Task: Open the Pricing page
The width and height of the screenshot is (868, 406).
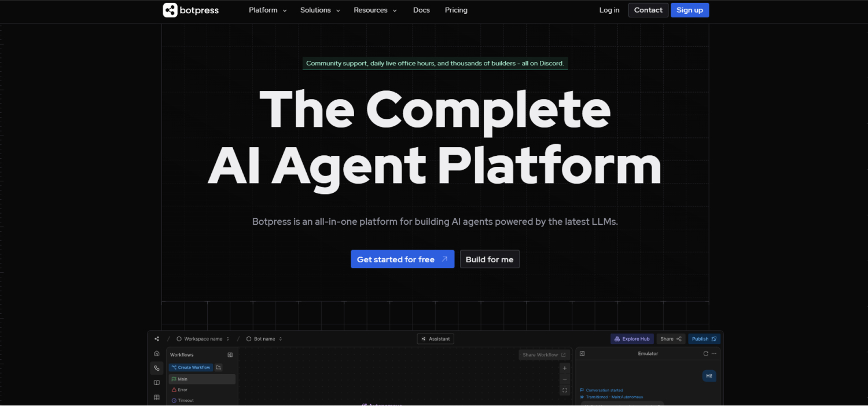Action: coord(456,10)
